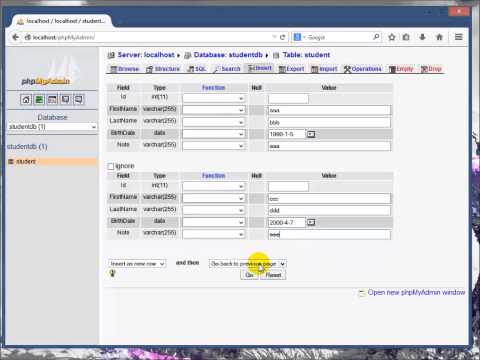Open 'Go back to previous page' dropdown
480x360 pixels.
pyautogui.click(x=248, y=264)
